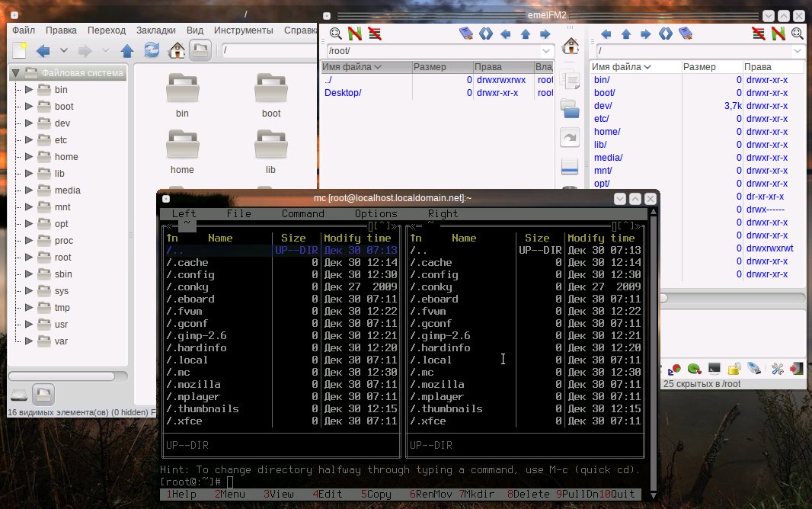Go up a directory in emelFM2 left pane

[525, 34]
